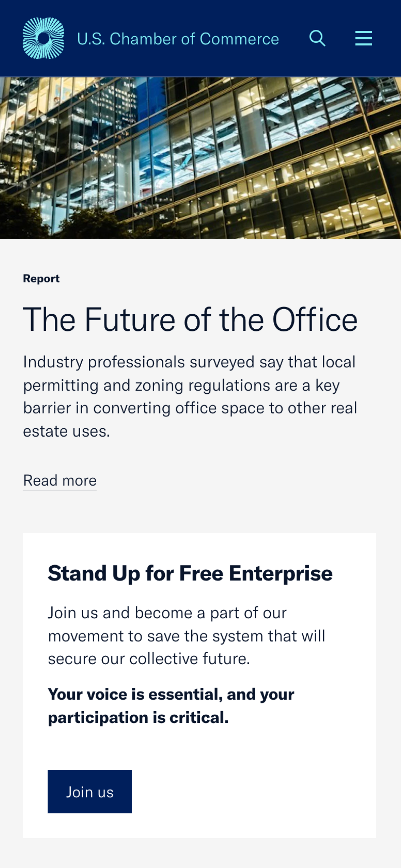Click the word 'Office' in the headline

(x=315, y=319)
